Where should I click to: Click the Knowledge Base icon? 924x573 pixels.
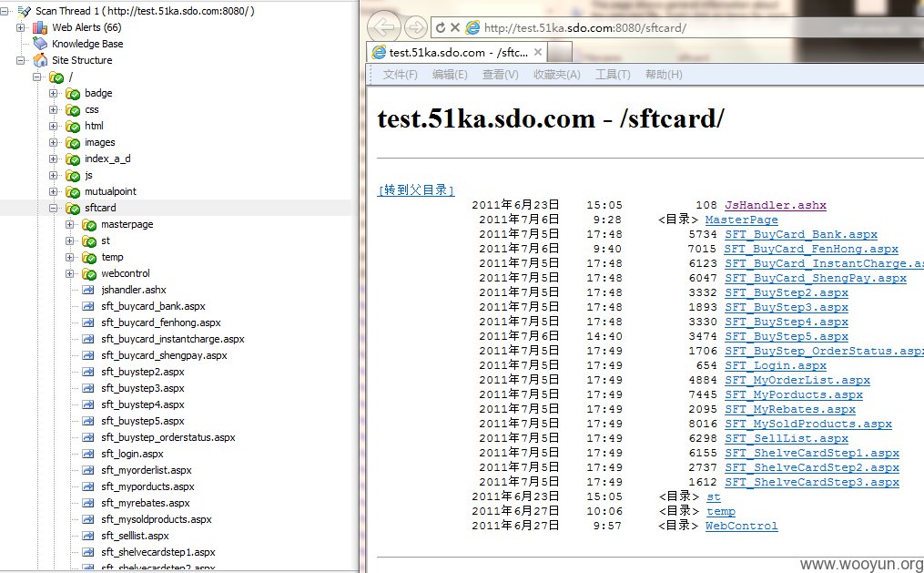coord(40,44)
